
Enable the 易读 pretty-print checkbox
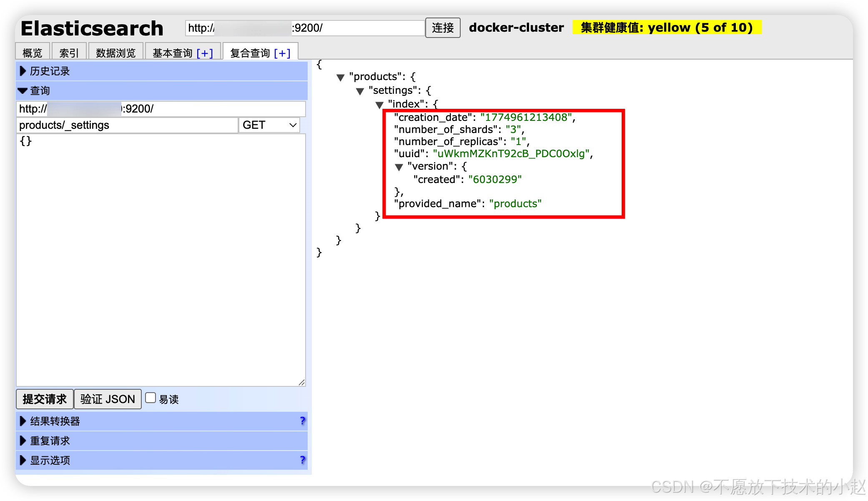[x=151, y=398]
